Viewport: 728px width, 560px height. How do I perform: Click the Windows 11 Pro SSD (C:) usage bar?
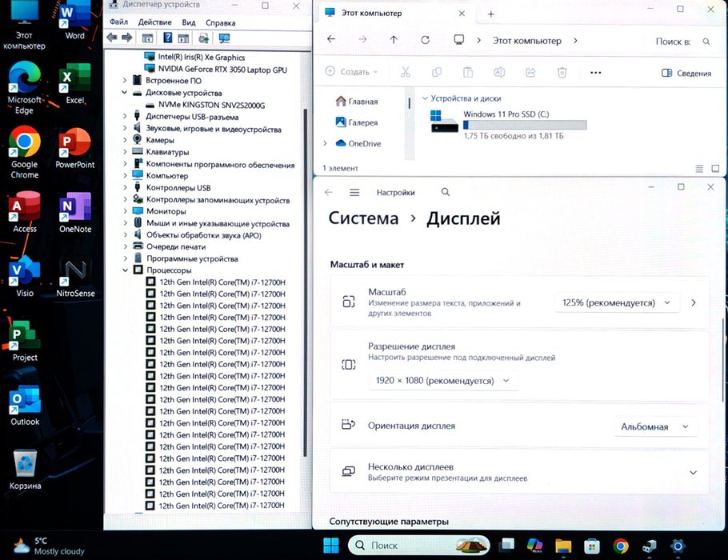coord(525,125)
